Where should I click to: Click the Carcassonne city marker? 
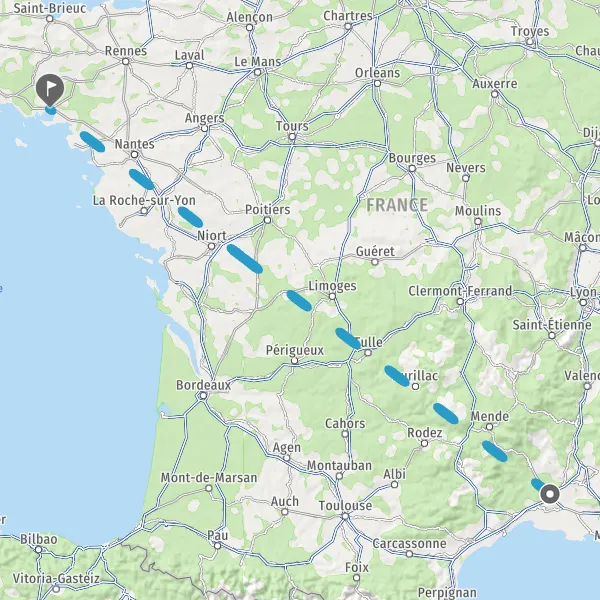pos(409,554)
